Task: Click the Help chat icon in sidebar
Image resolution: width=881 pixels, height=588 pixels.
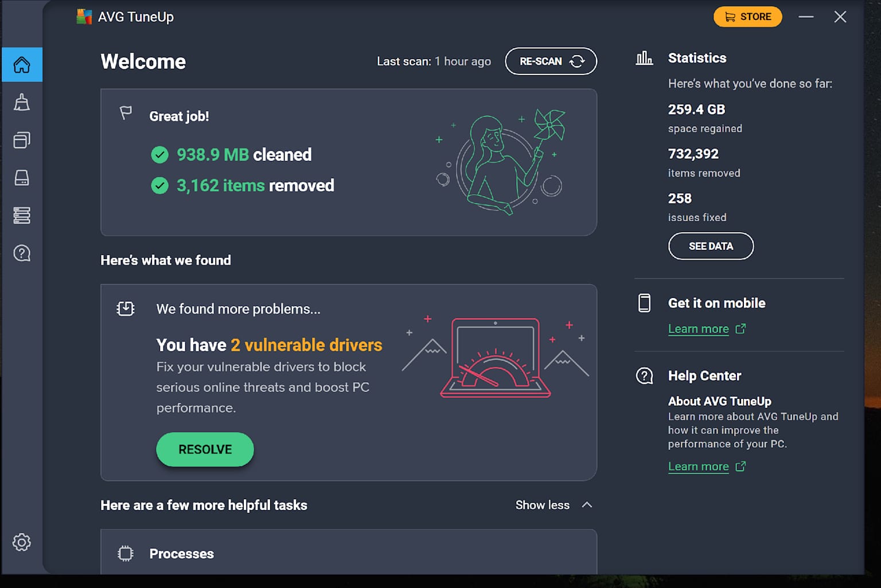Action: 22,253
